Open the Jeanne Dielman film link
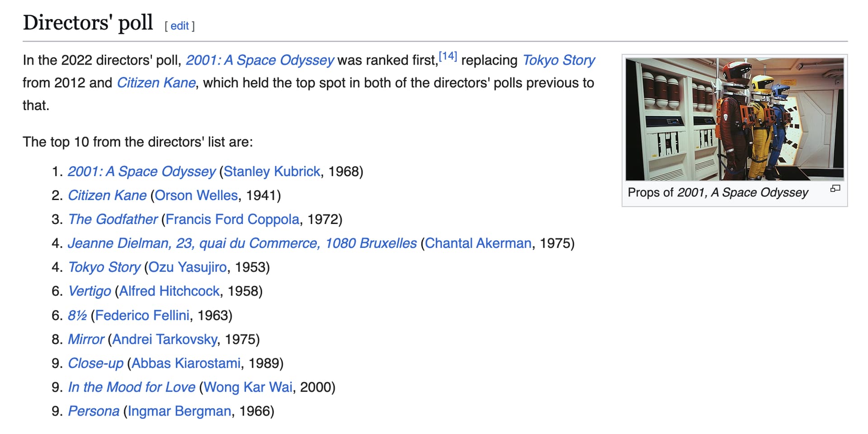868x434 pixels. point(242,243)
